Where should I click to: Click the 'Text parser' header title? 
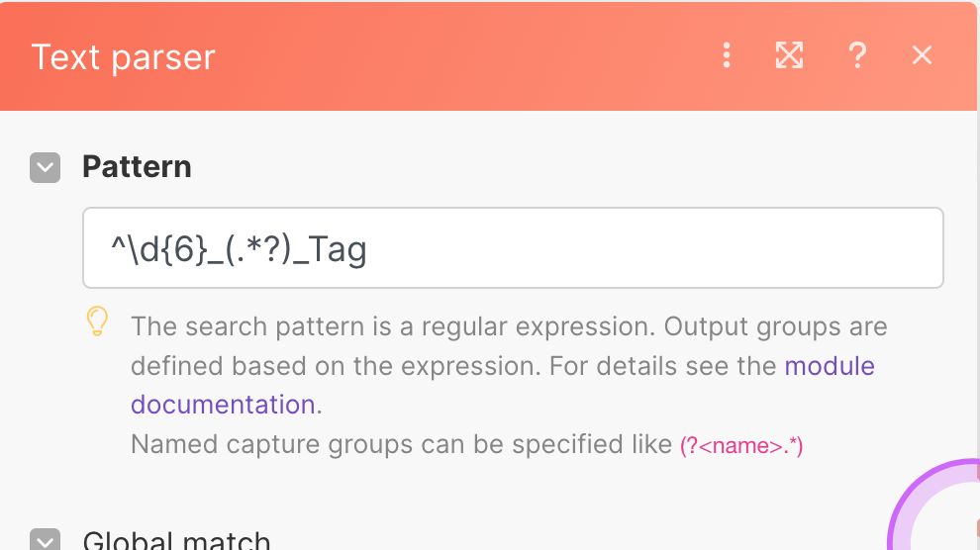coord(123,57)
